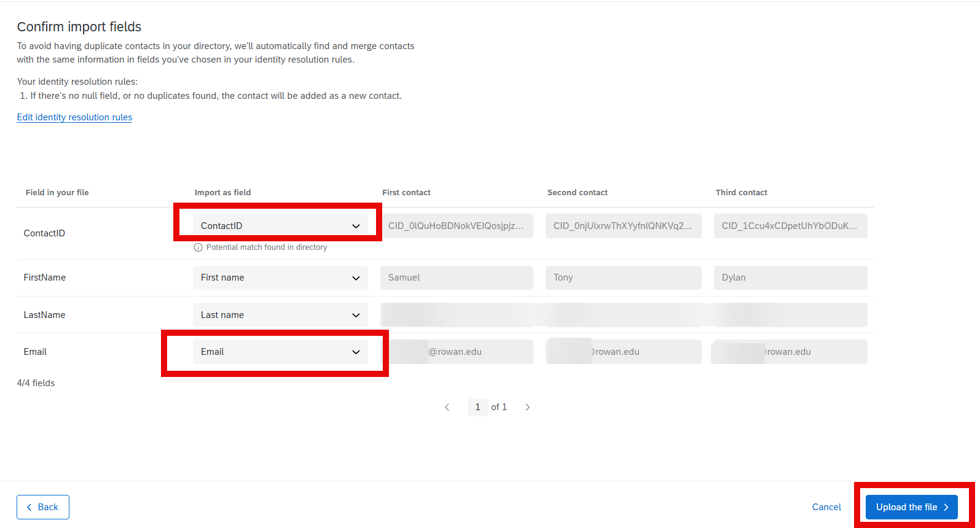Click first contact's ContactID value field
The width and height of the screenshot is (980, 528).
(456, 226)
